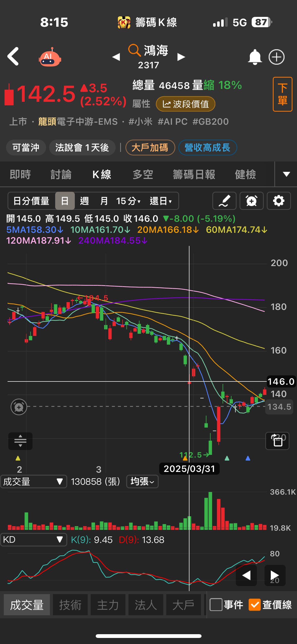Switch to next stock with right triangle
297x644 pixels.
tap(181, 57)
